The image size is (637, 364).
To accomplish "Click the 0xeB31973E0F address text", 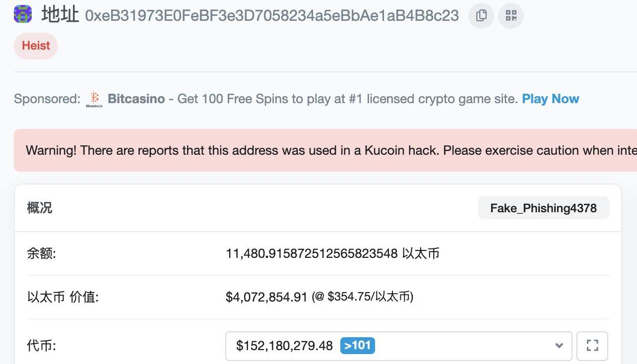I will click(272, 15).
